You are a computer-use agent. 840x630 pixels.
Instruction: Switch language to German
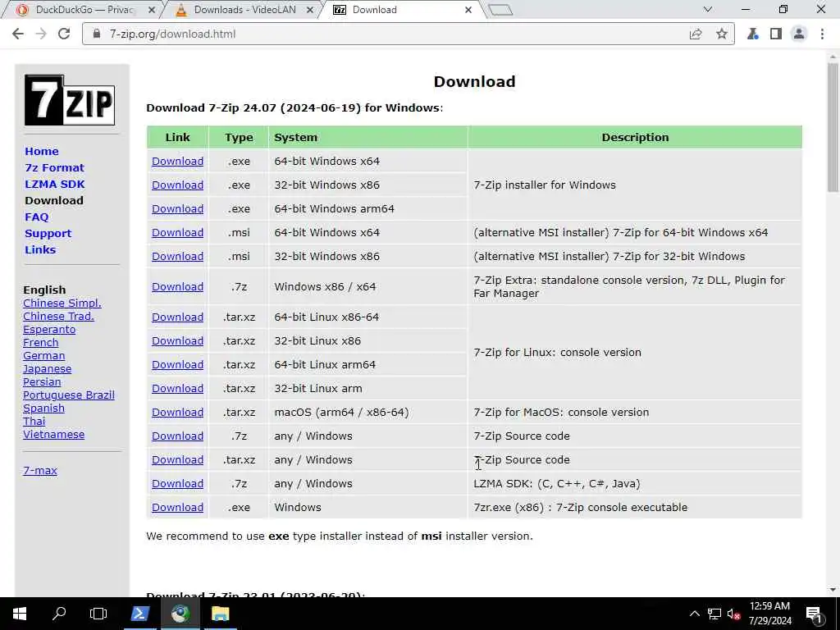44,356
